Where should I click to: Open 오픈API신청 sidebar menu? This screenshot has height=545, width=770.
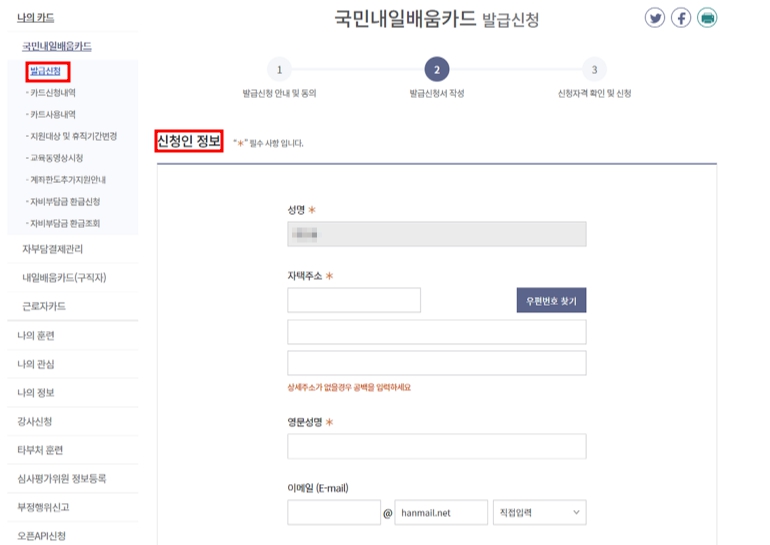(41, 536)
